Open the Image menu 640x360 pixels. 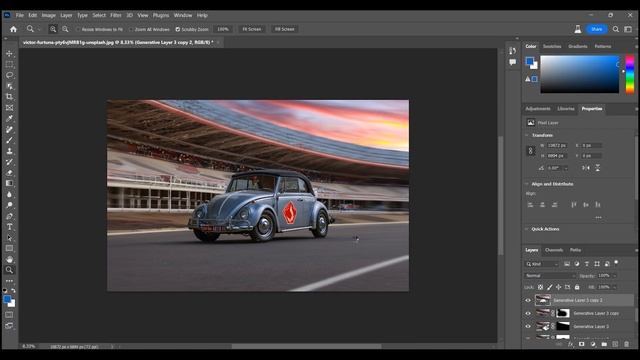tap(49, 15)
